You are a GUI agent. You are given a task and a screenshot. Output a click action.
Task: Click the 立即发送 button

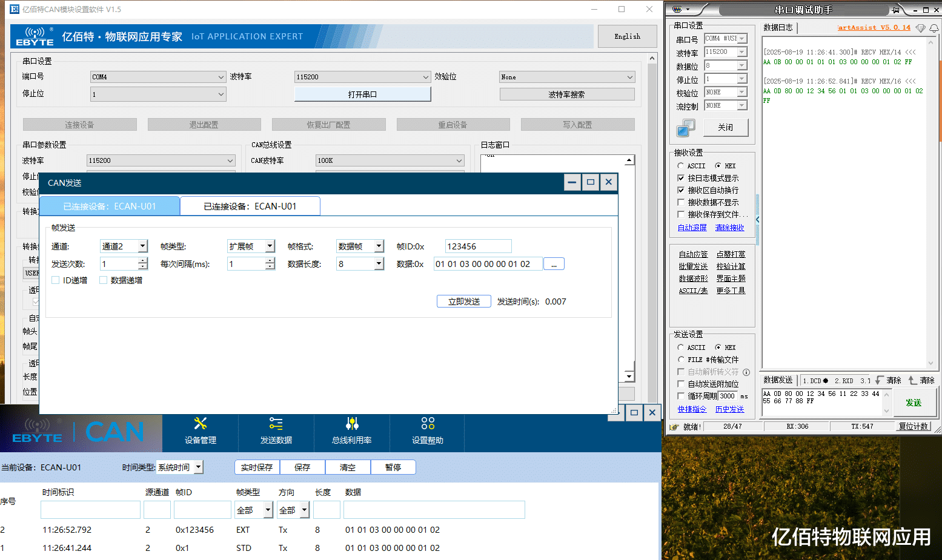click(464, 301)
